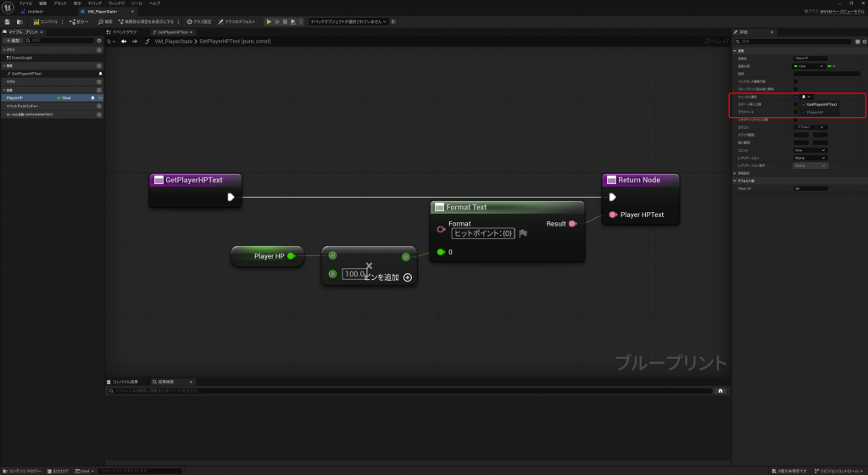Open the Replication dropdown set to None
Screen dimensions: 868x475
click(810, 158)
